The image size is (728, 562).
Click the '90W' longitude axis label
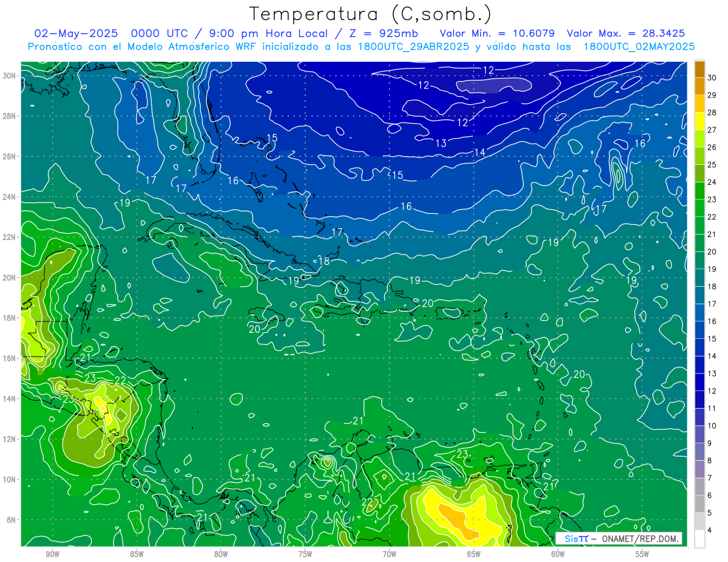tap(52, 554)
